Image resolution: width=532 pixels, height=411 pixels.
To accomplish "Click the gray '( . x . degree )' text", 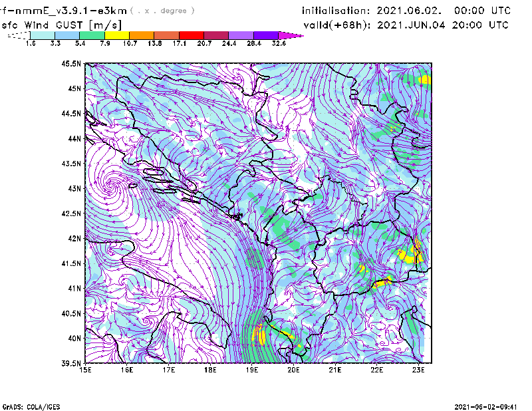I will 162,11.
